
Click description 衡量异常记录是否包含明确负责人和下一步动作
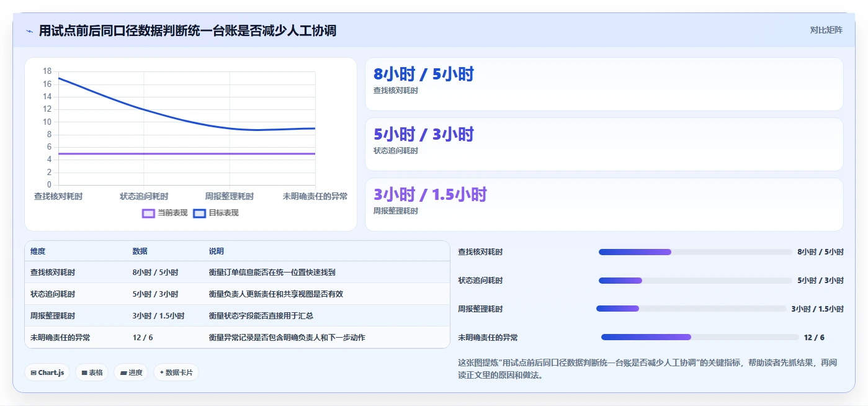click(x=287, y=338)
